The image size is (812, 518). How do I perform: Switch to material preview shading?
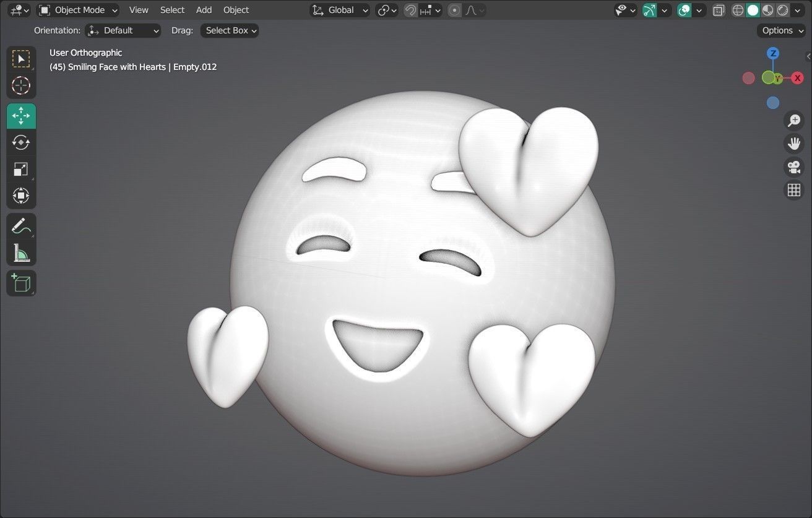[767, 10]
